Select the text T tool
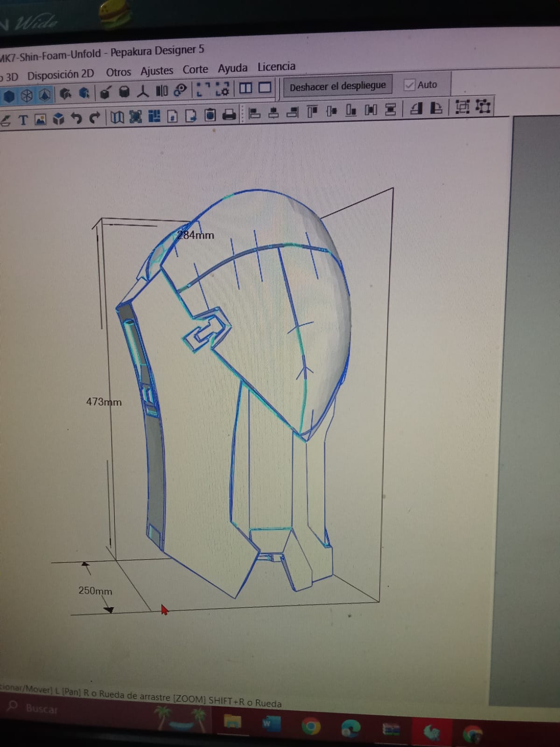Image resolution: width=560 pixels, height=747 pixels. (23, 120)
